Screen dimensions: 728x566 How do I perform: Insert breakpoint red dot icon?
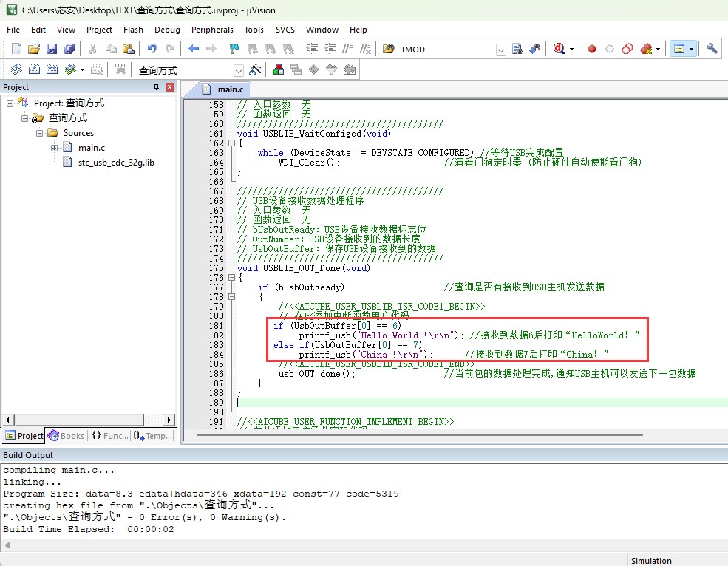(x=591, y=49)
